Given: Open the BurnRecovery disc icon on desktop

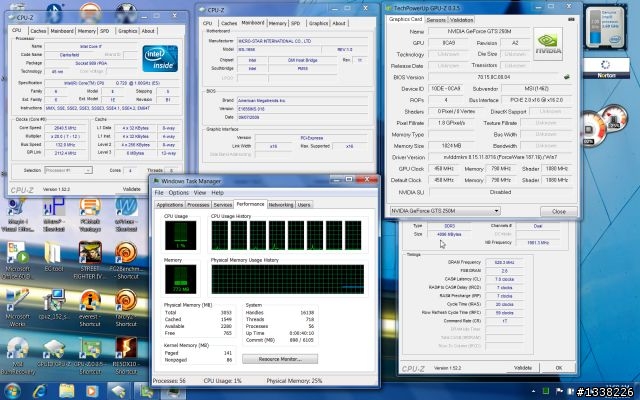Looking at the screenshot, I should point(18,356).
